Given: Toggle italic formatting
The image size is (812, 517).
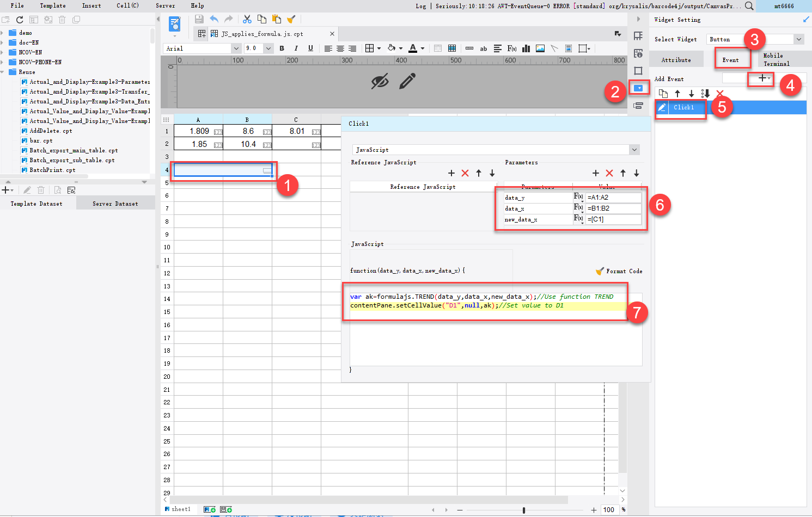Looking at the screenshot, I should pyautogui.click(x=296, y=48).
